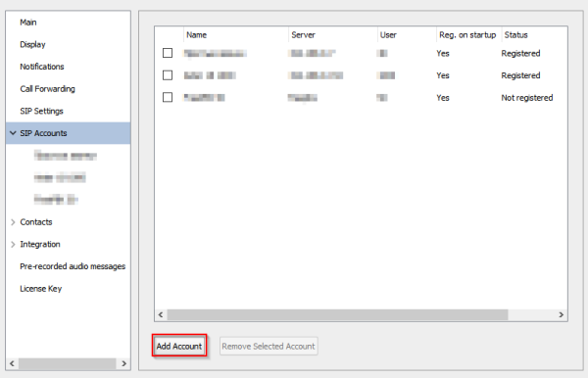The height and width of the screenshot is (378, 588).
Task: Sort accounts by User column header
Action: point(407,35)
